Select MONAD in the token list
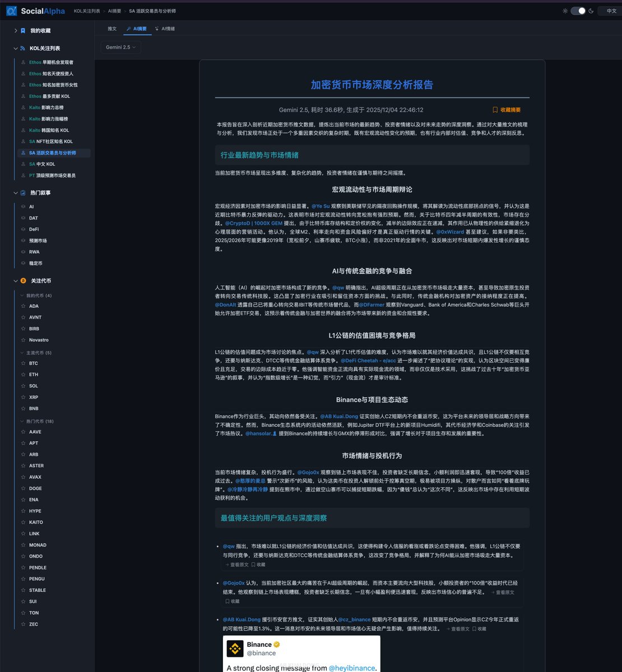The height and width of the screenshot is (672, 622). point(38,545)
